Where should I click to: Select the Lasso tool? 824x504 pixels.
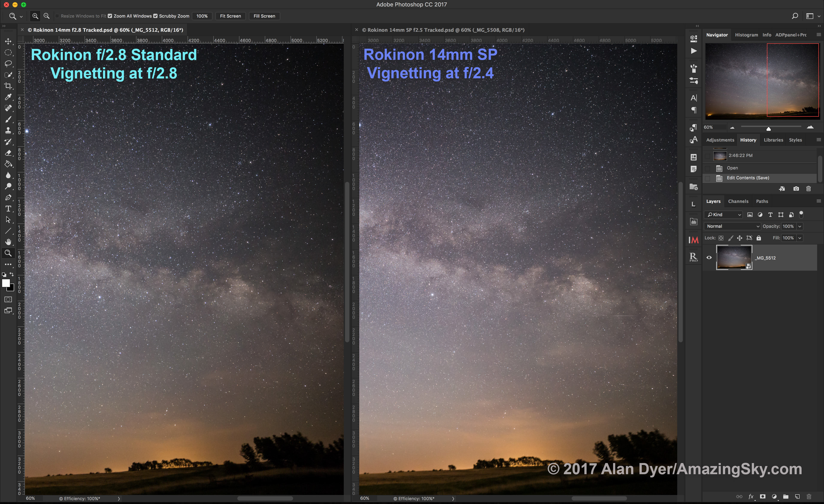[8, 63]
